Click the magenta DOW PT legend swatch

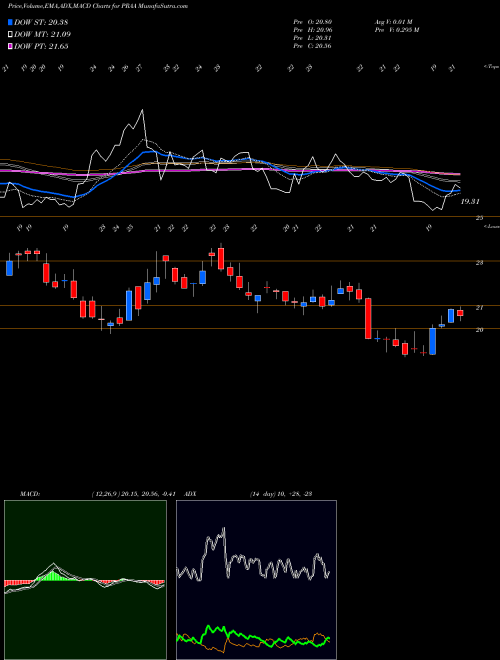click(11, 46)
